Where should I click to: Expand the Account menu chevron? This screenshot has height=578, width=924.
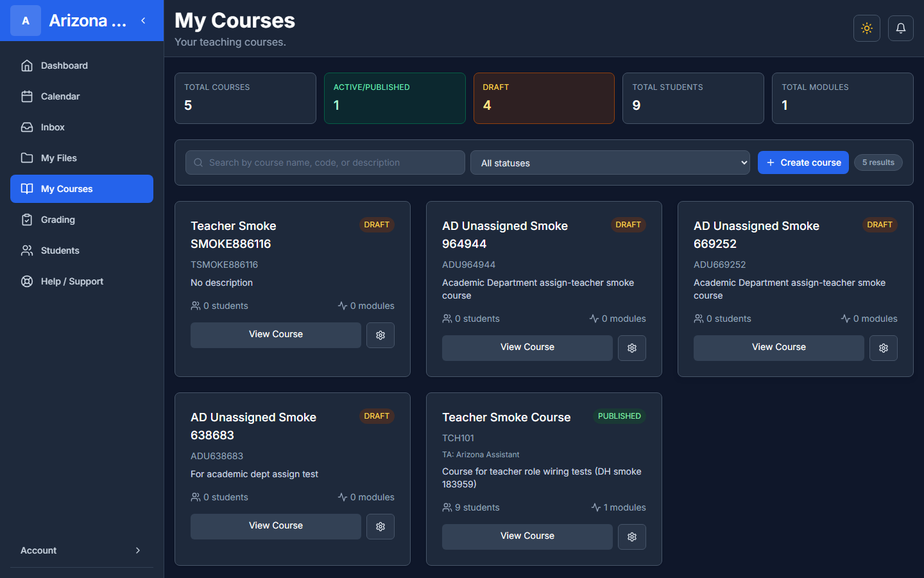[x=138, y=550]
